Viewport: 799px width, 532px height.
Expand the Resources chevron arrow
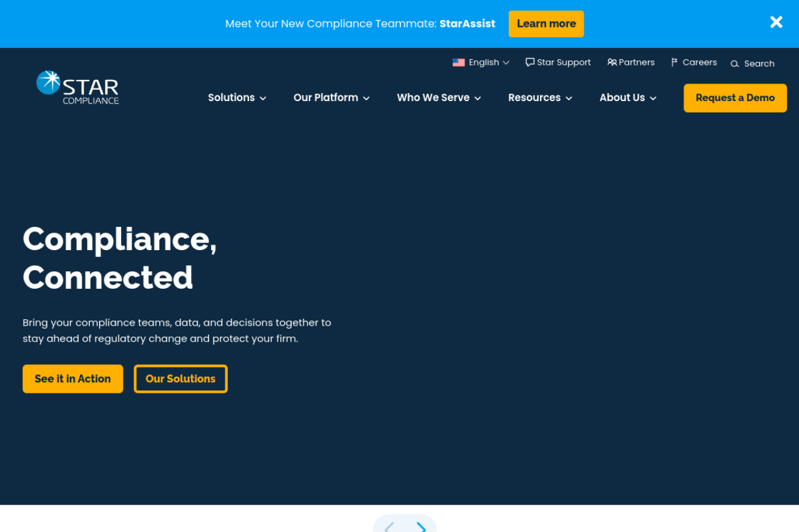569,99
